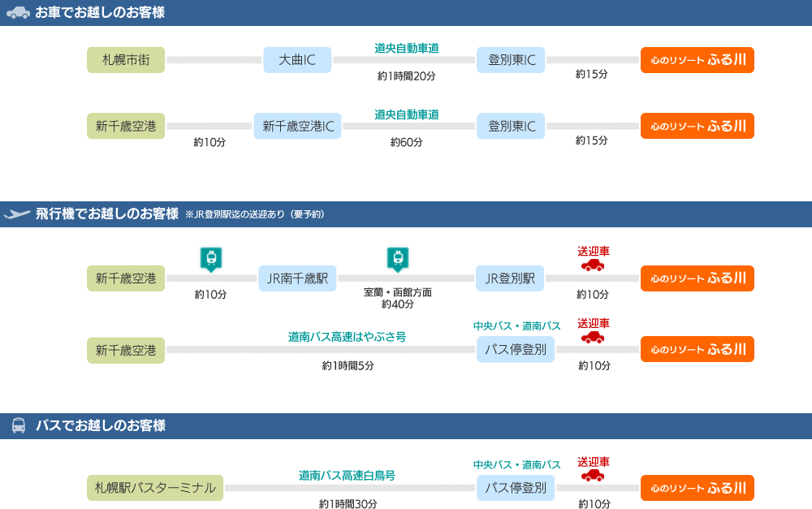Click ふる川 destination in the 白鳥号 row
Viewport: 812px width, 509px height.
tap(697, 488)
